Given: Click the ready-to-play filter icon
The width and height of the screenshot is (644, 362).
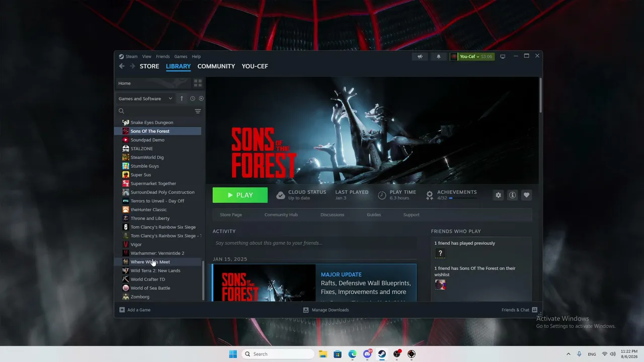Looking at the screenshot, I should coord(201,99).
